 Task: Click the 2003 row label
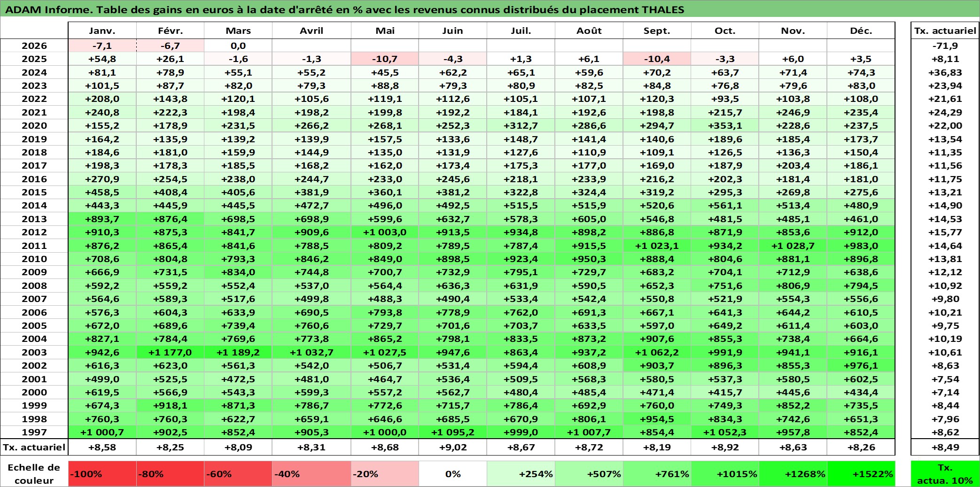point(34,352)
